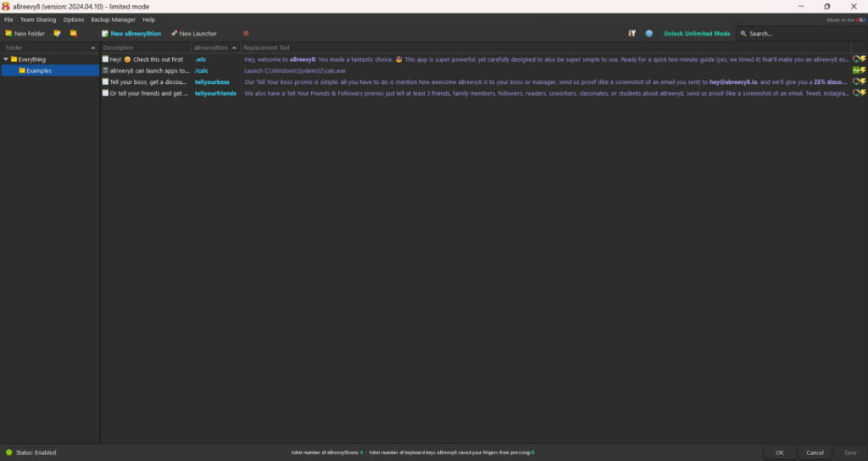Click replacement text starting 'We also have a Tell Your Friends'
Viewport: 868px width, 461px height.
coord(546,93)
